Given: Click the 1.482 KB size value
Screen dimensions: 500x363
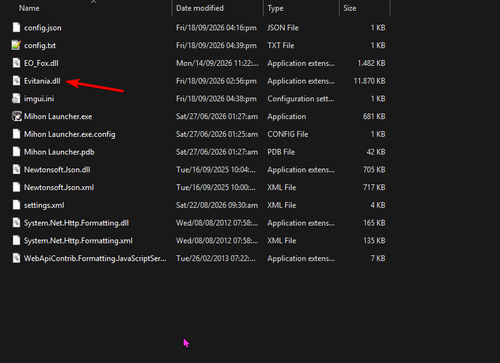Looking at the screenshot, I should click(371, 63).
